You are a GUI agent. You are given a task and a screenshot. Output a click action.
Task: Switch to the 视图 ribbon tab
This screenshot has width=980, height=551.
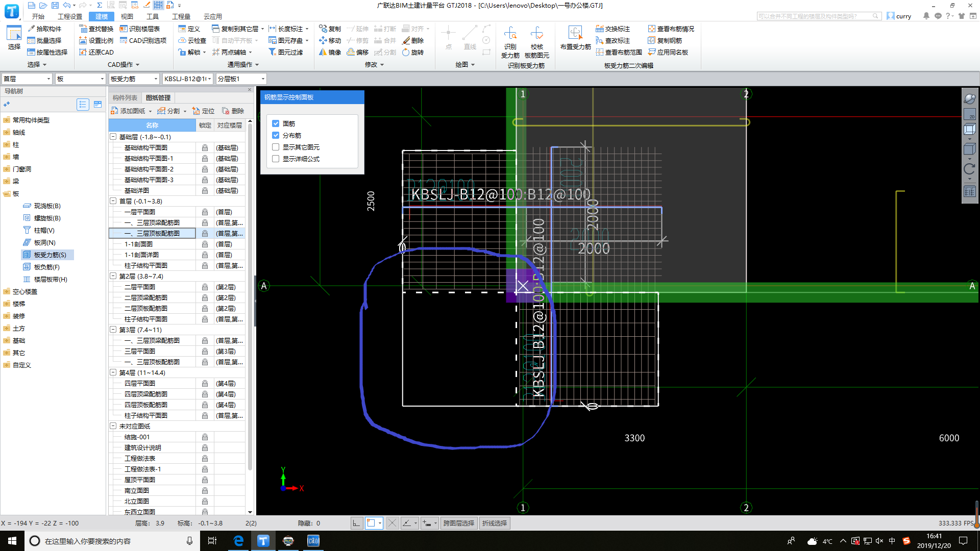127,16
